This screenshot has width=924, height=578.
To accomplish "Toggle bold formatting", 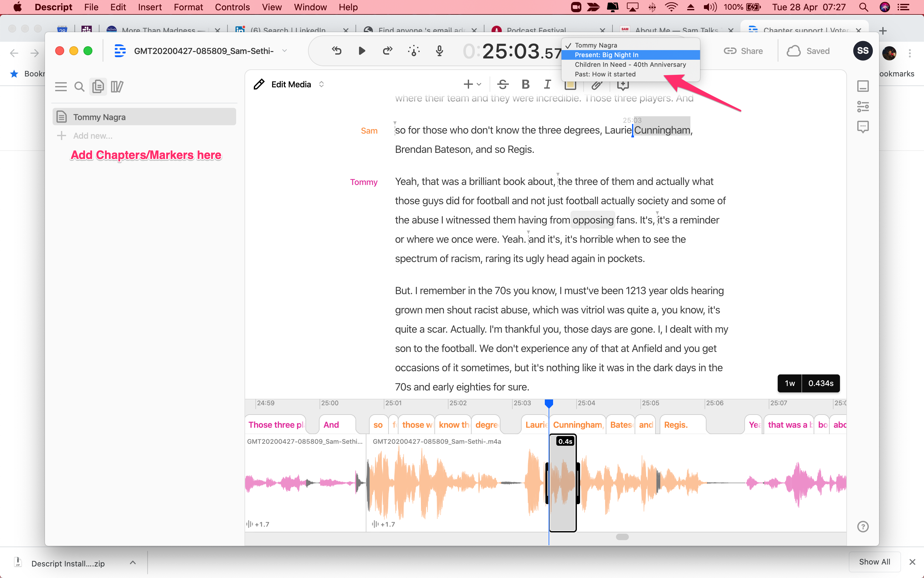I will pyautogui.click(x=526, y=84).
